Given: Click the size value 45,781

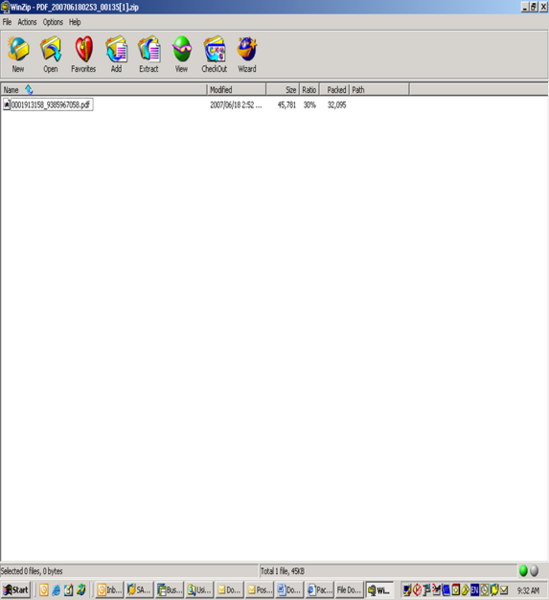Looking at the screenshot, I should point(287,105).
